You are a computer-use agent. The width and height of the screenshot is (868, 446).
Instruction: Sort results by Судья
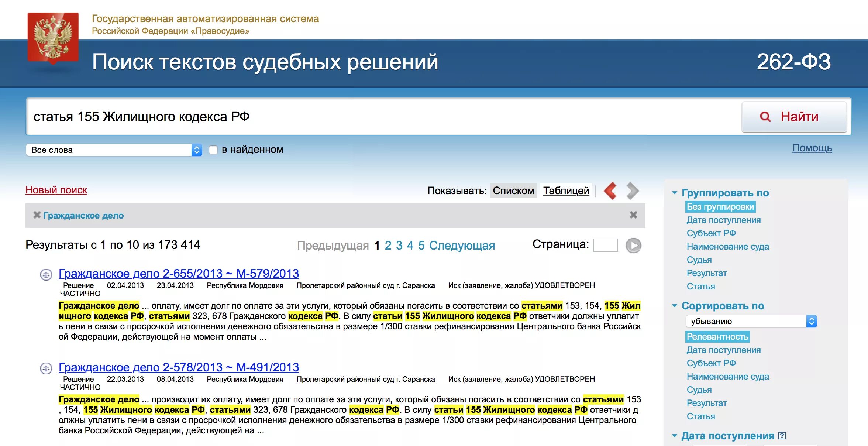click(699, 390)
